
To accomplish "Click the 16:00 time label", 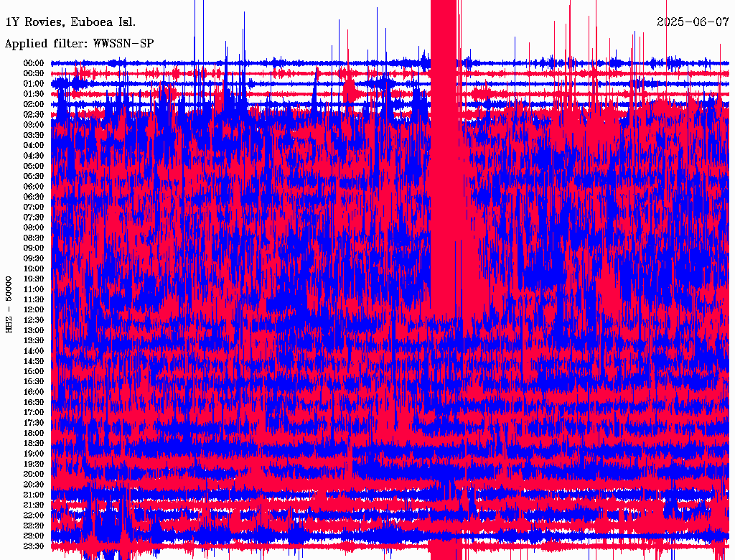I will click(x=34, y=392).
